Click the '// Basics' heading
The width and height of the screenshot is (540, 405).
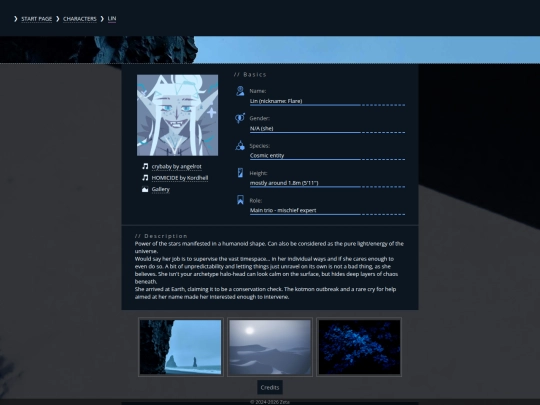pos(250,74)
